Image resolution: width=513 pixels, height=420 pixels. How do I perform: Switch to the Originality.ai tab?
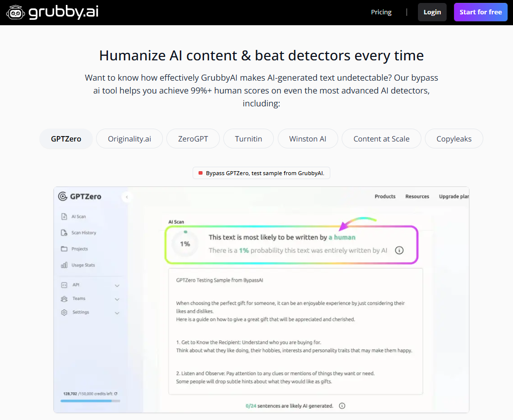pyautogui.click(x=130, y=139)
